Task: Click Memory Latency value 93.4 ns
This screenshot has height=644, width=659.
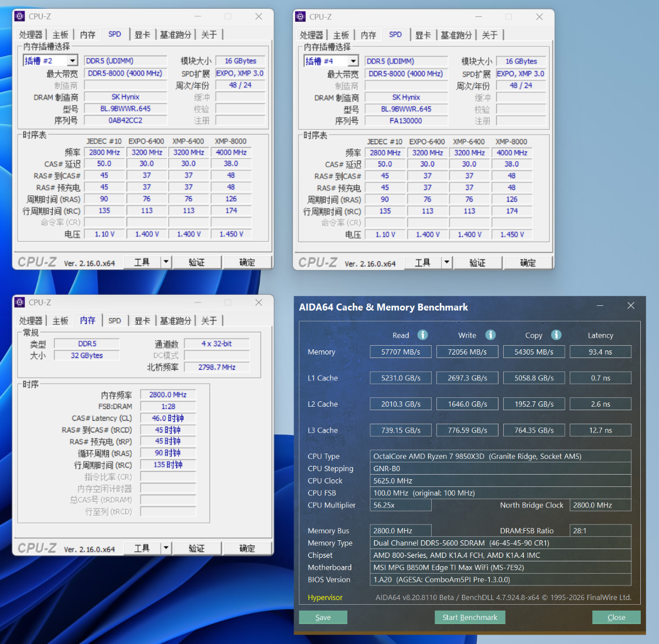Action: click(600, 352)
